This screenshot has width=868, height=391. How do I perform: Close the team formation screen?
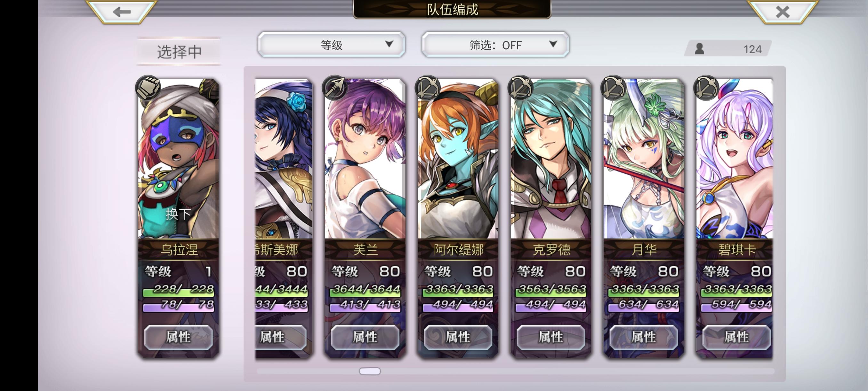click(x=783, y=12)
